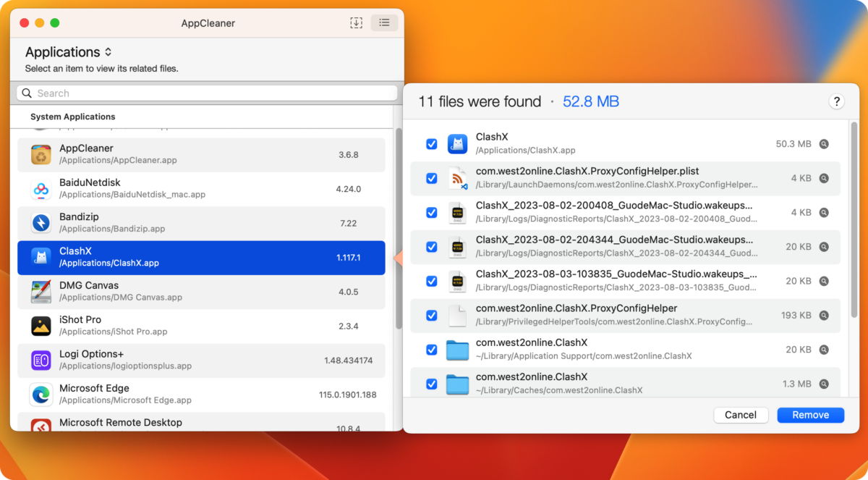Viewport: 868px width, 480px height.
Task: Reveal Caches ClashX folder in Finder
Action: (x=823, y=384)
